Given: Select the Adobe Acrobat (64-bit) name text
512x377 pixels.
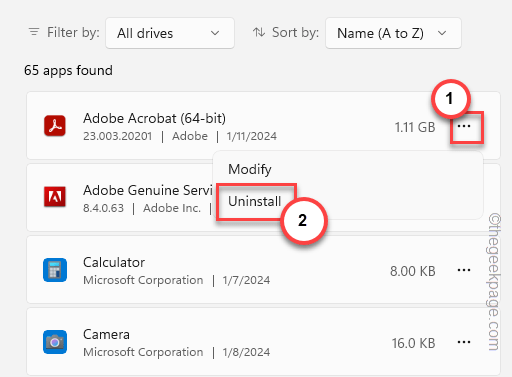Looking at the screenshot, I should pos(154,118).
